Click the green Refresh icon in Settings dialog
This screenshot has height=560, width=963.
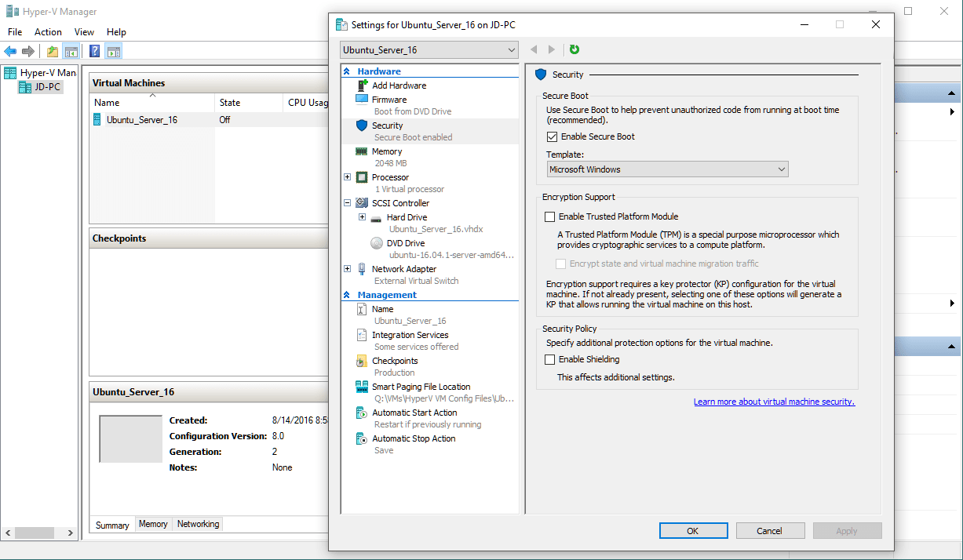[x=575, y=49]
